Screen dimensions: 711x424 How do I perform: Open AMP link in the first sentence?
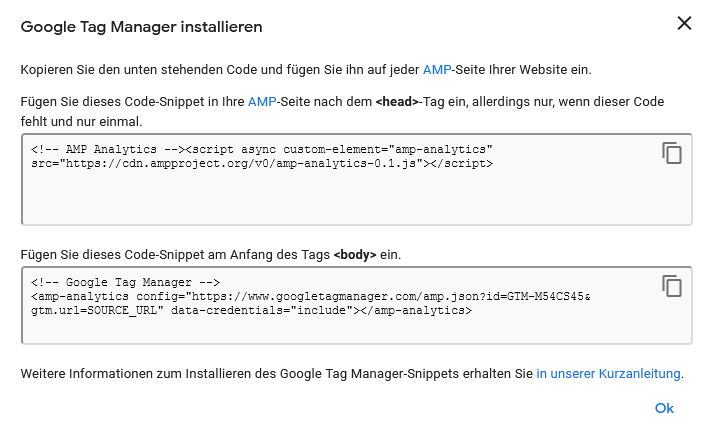tap(437, 70)
